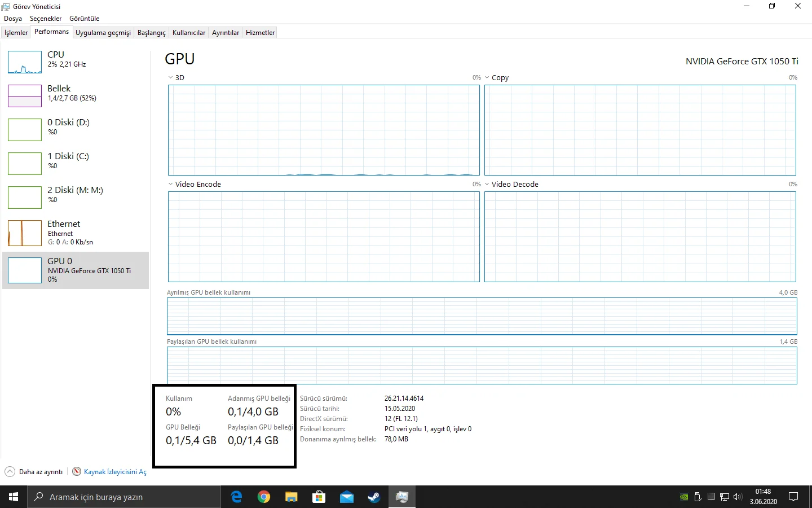The width and height of the screenshot is (812, 508).
Task: Open the Görüntüle menu
Action: coord(85,19)
